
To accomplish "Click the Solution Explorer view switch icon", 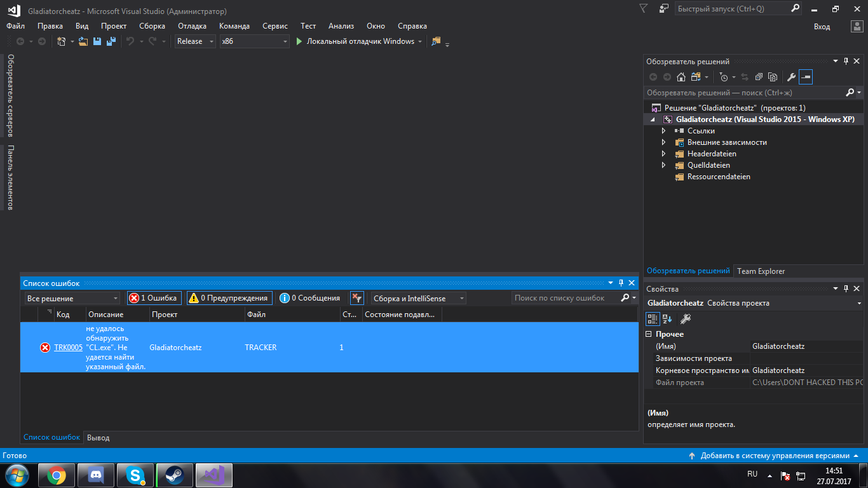I will click(695, 77).
